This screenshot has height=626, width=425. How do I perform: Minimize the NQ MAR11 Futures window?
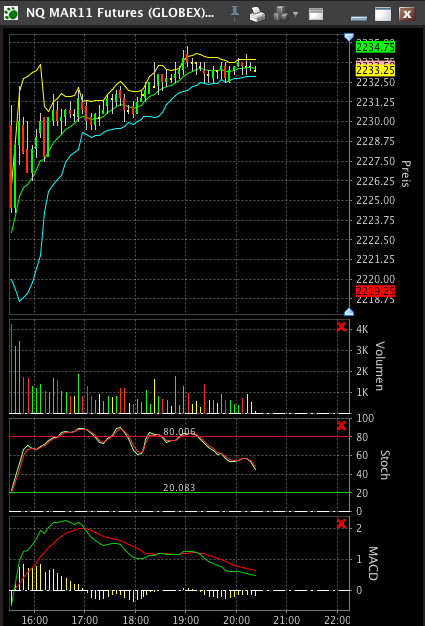(x=359, y=17)
